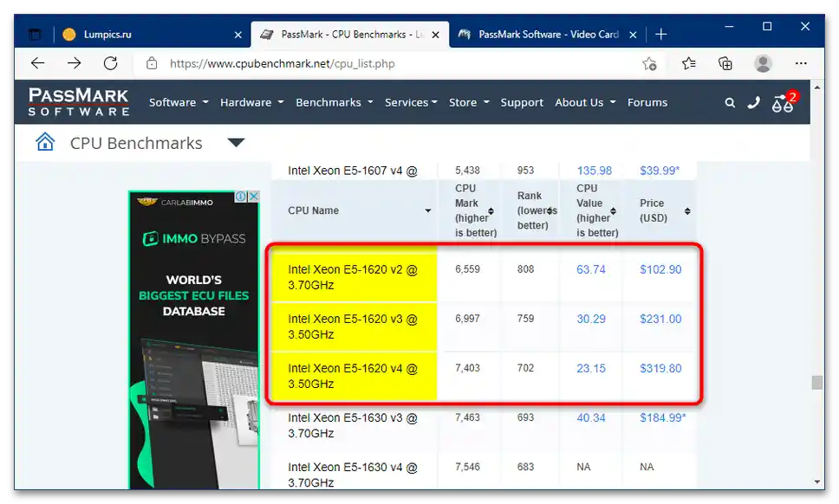Open the ad info icon on banner

pyautogui.click(x=241, y=197)
